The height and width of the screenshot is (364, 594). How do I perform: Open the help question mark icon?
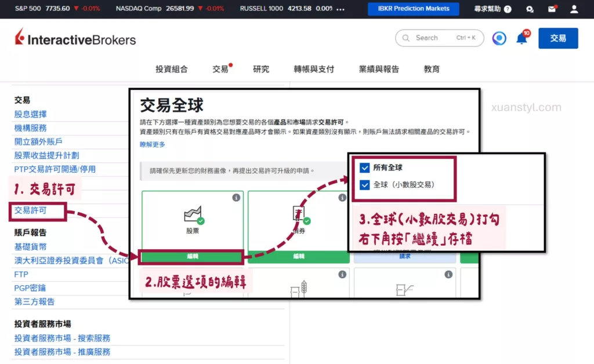[508, 9]
